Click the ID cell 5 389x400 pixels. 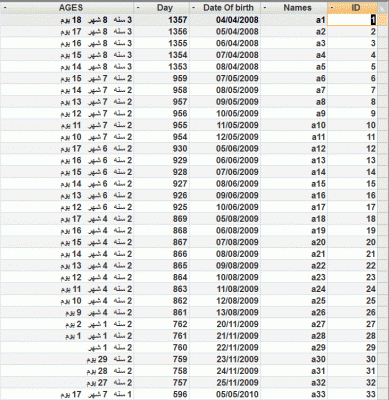point(352,67)
